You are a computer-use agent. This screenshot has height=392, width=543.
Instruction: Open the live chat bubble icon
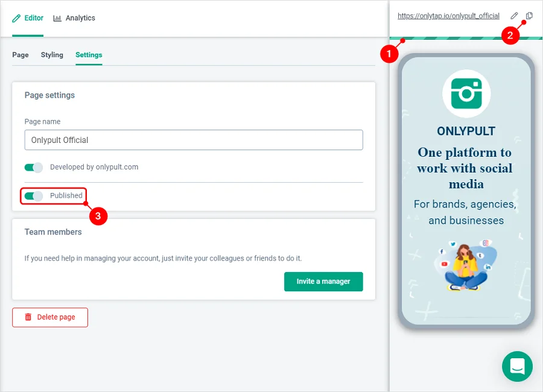click(518, 367)
